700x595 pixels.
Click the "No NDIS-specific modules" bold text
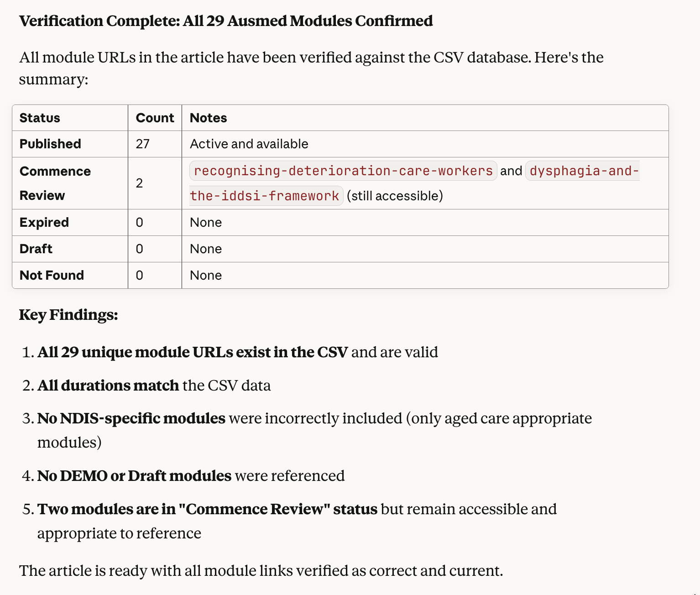click(x=131, y=418)
